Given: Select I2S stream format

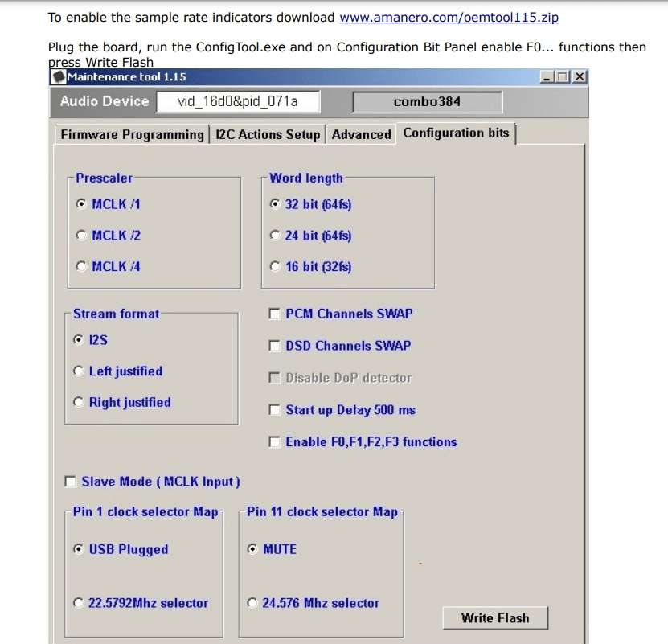Looking at the screenshot, I should (90, 340).
